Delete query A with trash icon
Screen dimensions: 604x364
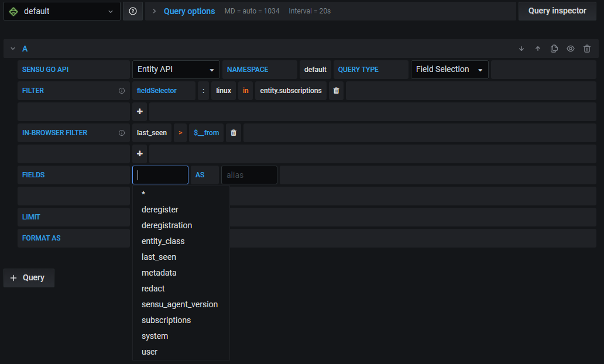[586, 49]
